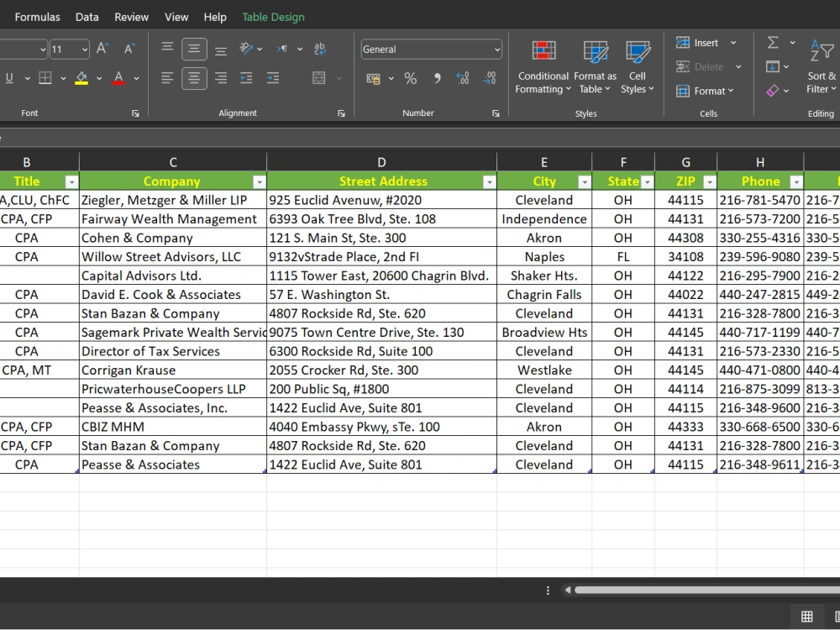Open Number dialog launcher

point(496,113)
